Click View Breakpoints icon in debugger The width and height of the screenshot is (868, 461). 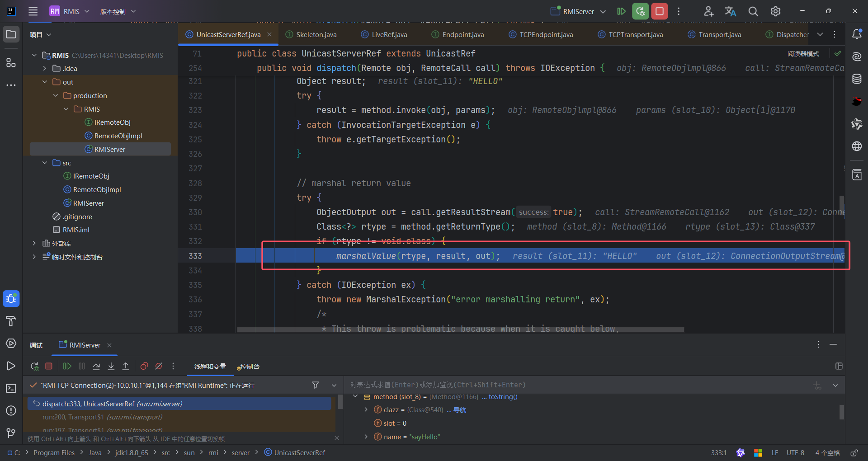(x=144, y=367)
